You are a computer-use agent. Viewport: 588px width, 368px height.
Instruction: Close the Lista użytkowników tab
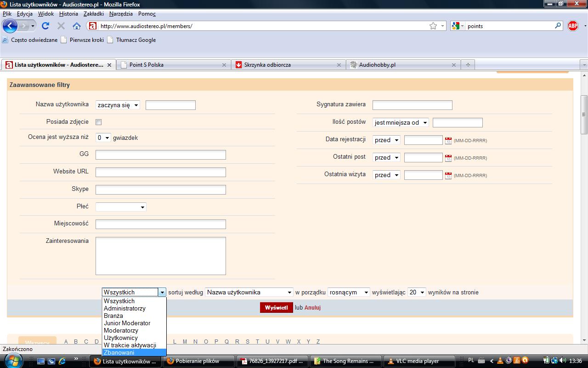click(x=109, y=65)
